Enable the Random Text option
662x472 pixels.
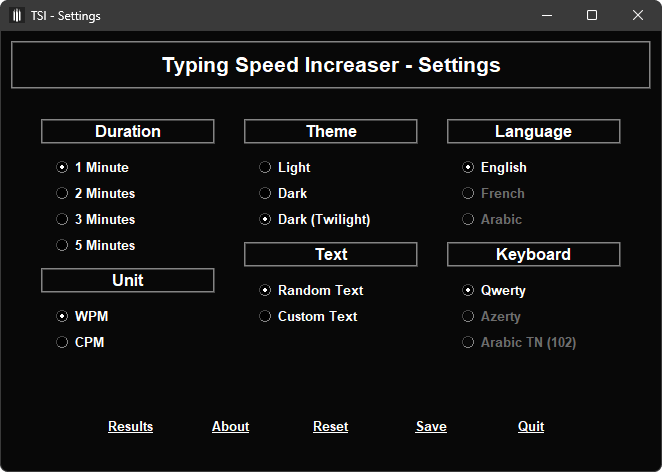[265, 291]
